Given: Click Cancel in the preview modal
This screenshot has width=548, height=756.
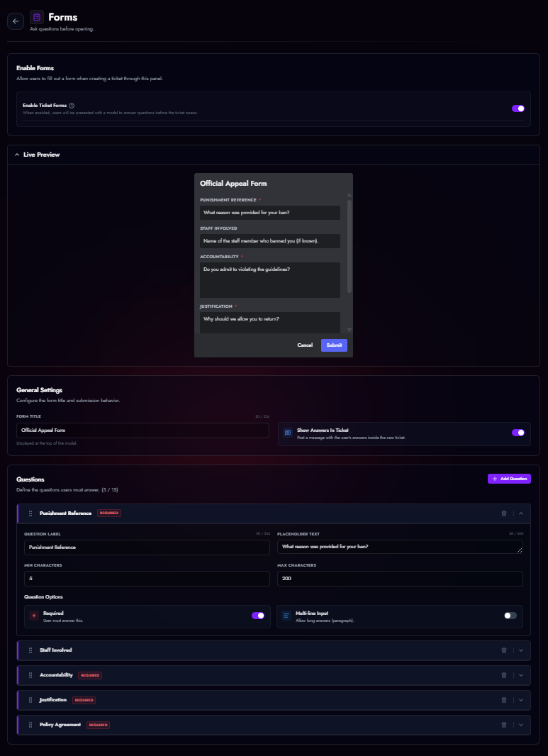Looking at the screenshot, I should click(305, 345).
